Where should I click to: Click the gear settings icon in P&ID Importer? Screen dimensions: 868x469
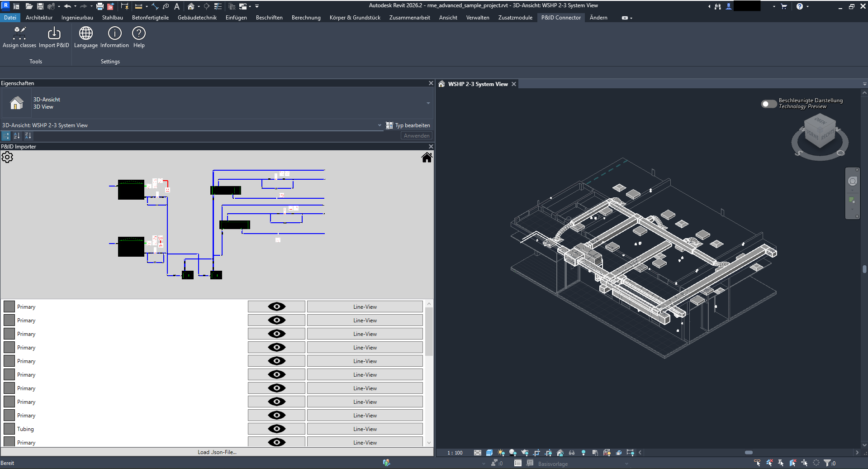(x=7, y=157)
